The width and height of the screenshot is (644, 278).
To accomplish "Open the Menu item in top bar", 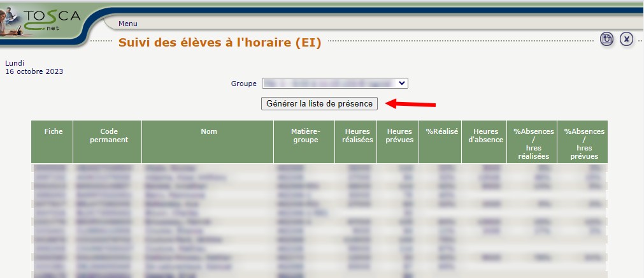I will (127, 24).
